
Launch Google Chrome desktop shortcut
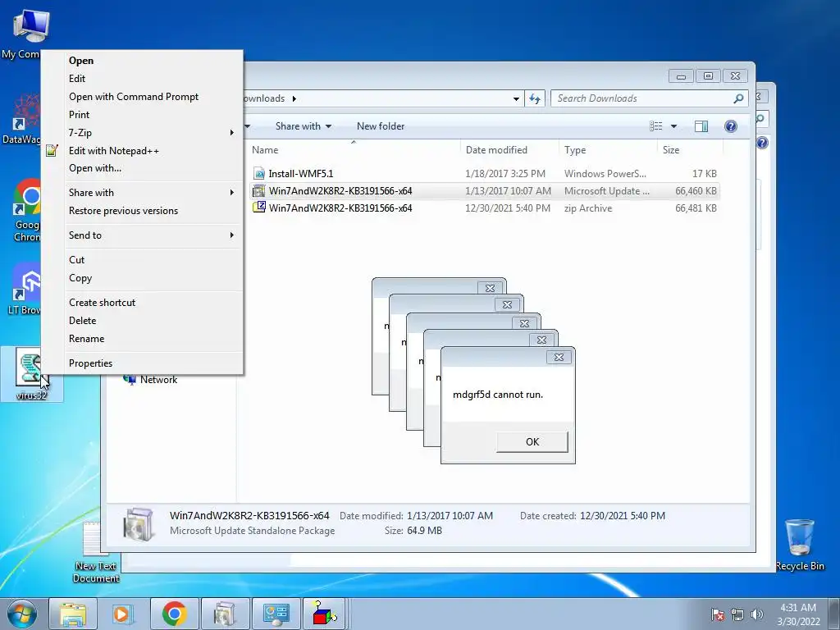28,197
